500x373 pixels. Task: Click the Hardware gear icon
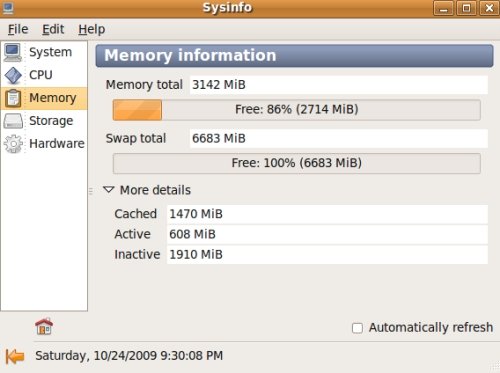13,144
